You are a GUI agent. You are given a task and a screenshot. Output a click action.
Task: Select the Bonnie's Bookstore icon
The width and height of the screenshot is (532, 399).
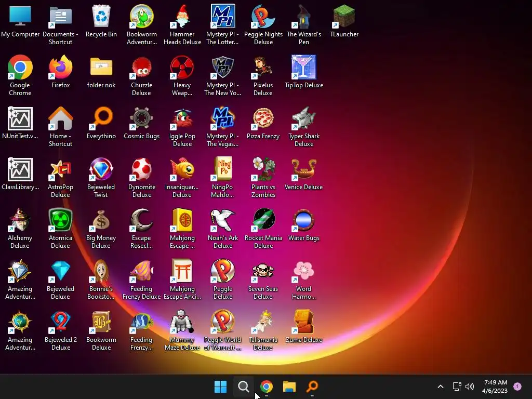(101, 270)
